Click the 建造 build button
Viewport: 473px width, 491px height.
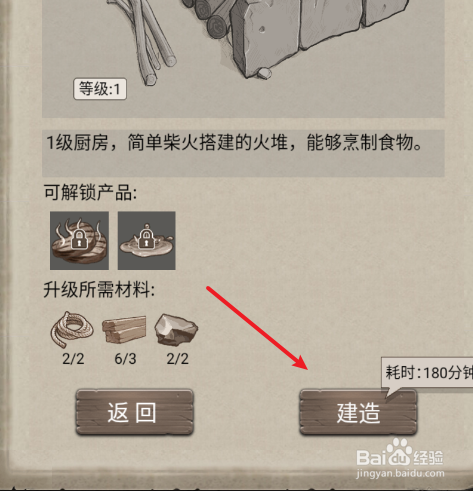point(358,412)
